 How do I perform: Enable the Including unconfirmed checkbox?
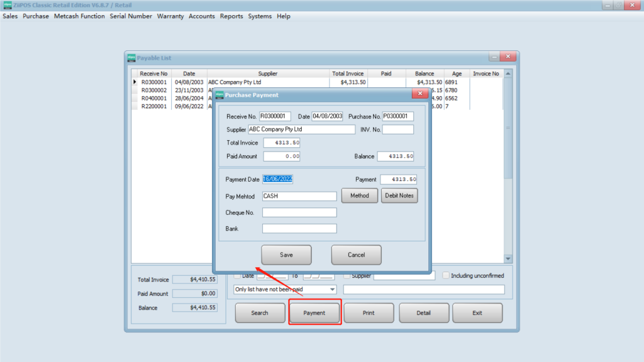[446, 275]
